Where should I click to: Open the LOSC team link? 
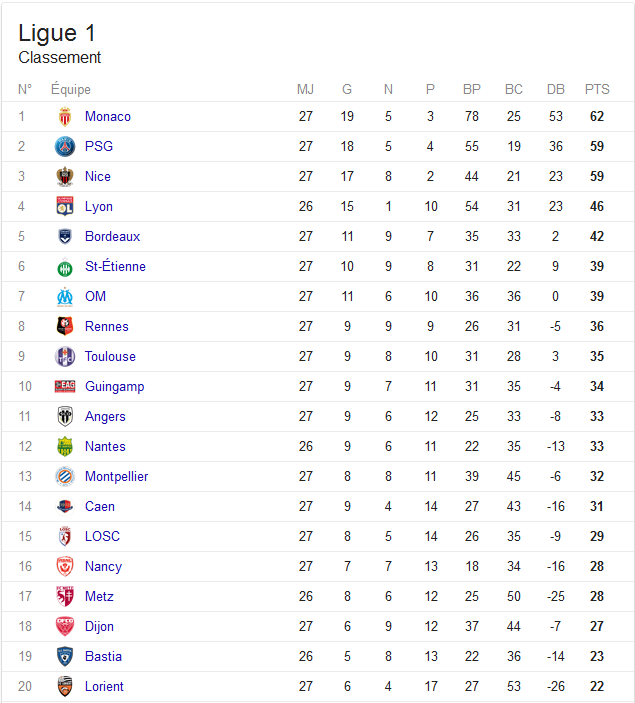point(103,536)
